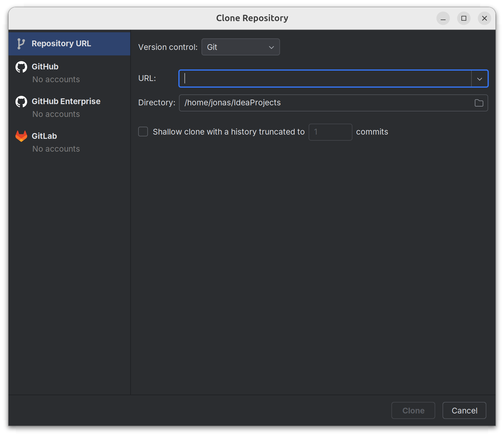Click the GitHub Enterprise logo icon

coord(21,102)
